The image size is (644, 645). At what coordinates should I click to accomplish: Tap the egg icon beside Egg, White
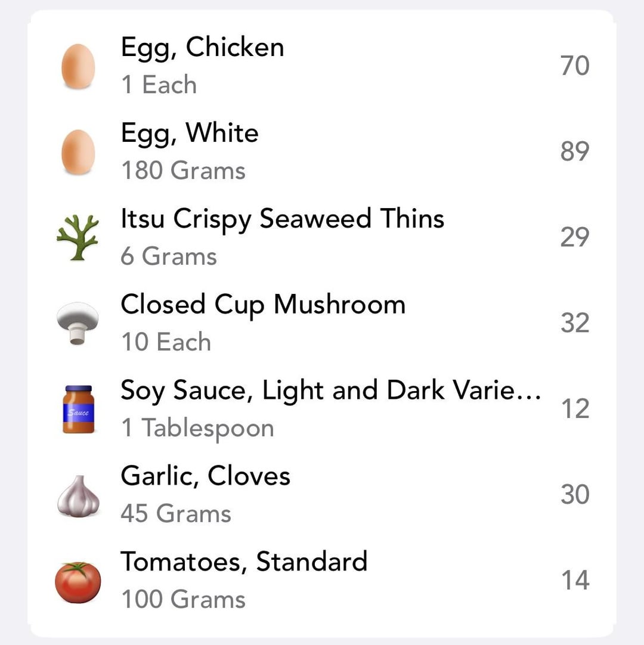click(78, 152)
